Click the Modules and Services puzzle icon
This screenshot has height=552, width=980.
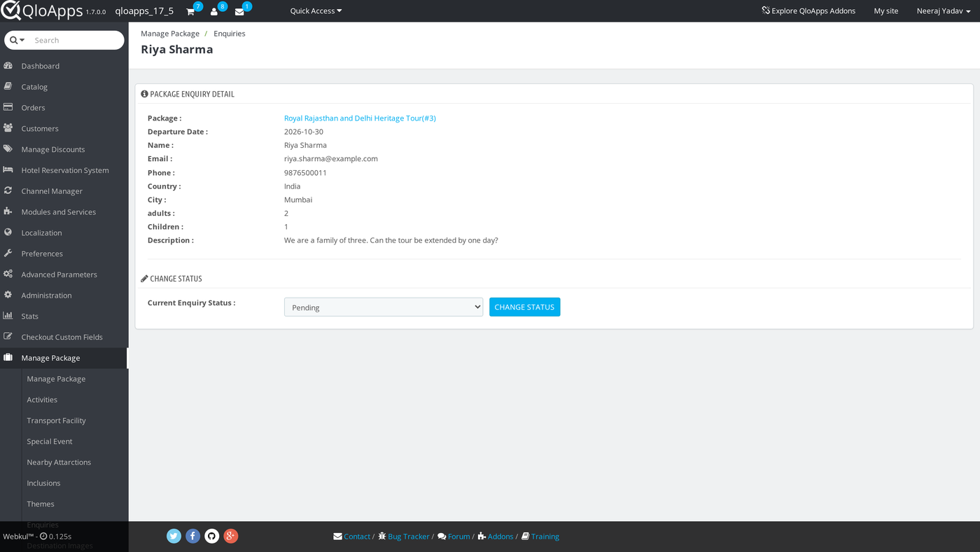(8, 212)
